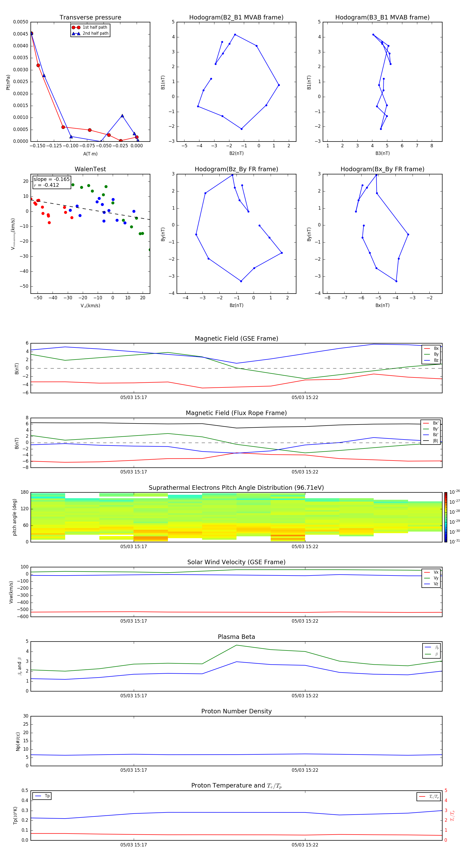Click the 'Solar Wind Velocity (GSE Frame)' title
Screen dimensions: 473x868
(x=236, y=562)
